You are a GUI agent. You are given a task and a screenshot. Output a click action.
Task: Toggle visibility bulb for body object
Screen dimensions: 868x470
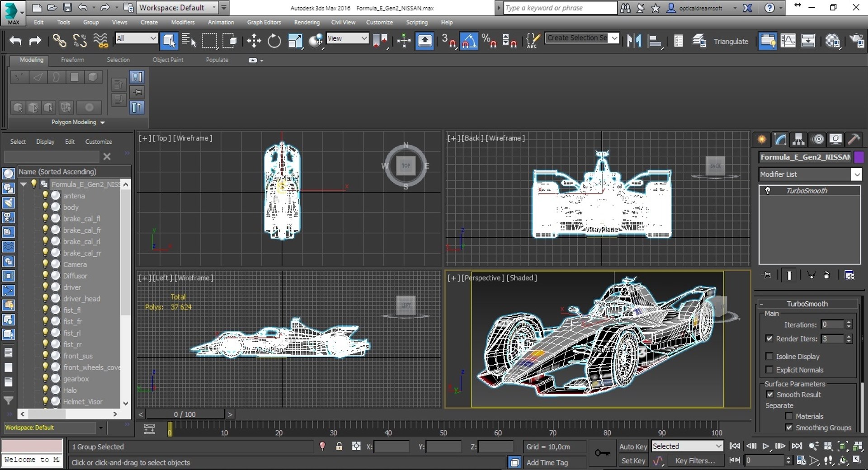(x=45, y=207)
